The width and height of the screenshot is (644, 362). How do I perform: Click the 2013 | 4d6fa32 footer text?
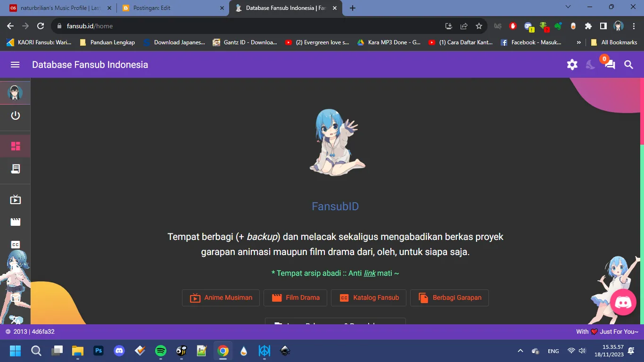(34, 332)
